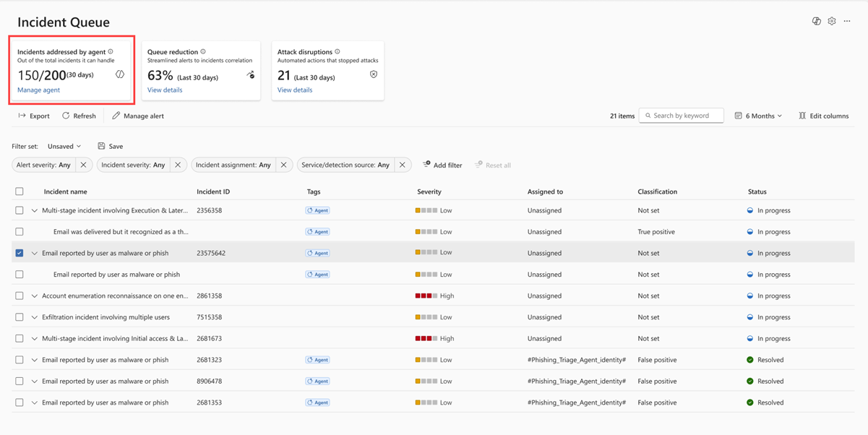Open the settings gear icon

point(832,21)
